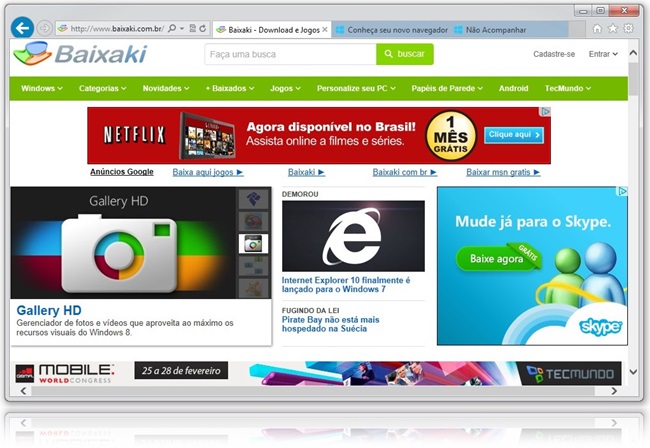
Task: Click the new tab button
Action: tap(577, 30)
